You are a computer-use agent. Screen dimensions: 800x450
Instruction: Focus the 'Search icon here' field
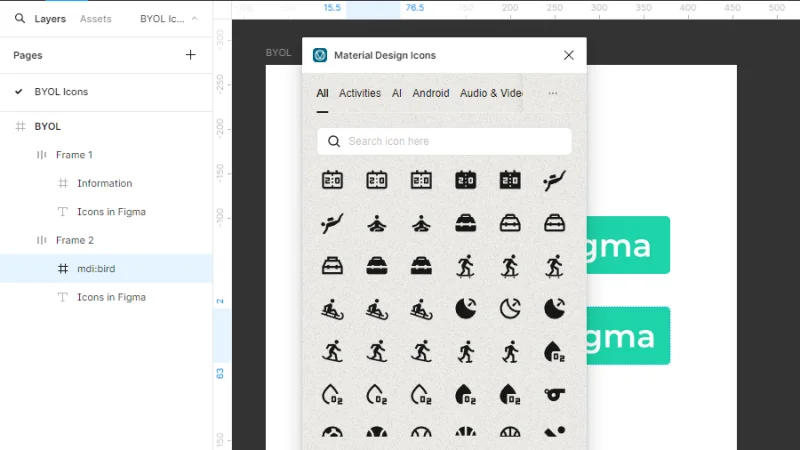(x=444, y=141)
